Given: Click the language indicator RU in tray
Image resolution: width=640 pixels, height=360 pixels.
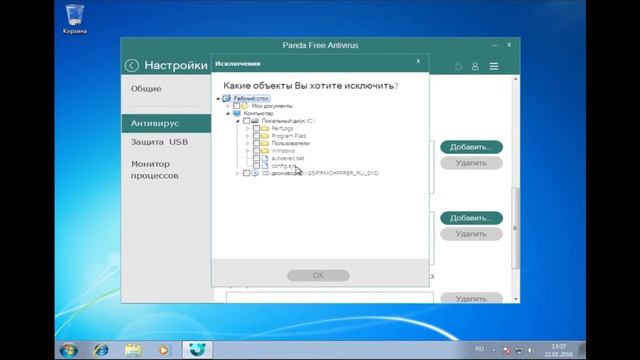Looking at the screenshot, I should 479,349.
